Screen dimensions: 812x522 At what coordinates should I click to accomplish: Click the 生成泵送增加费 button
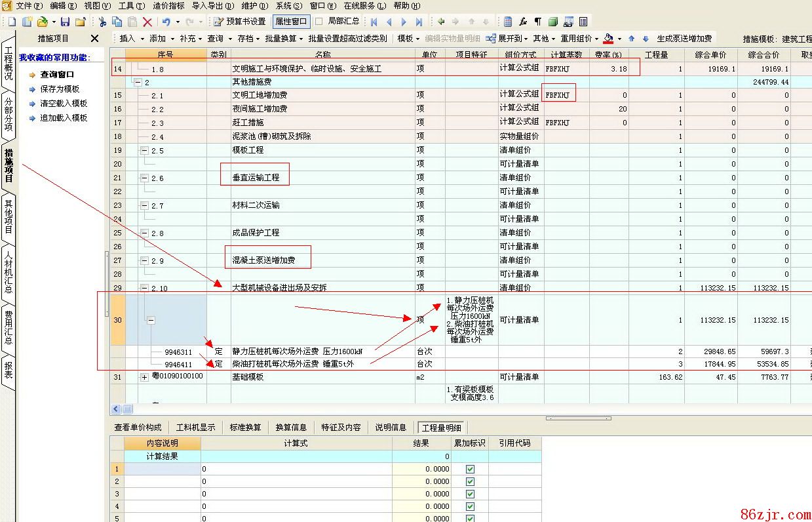click(684, 39)
